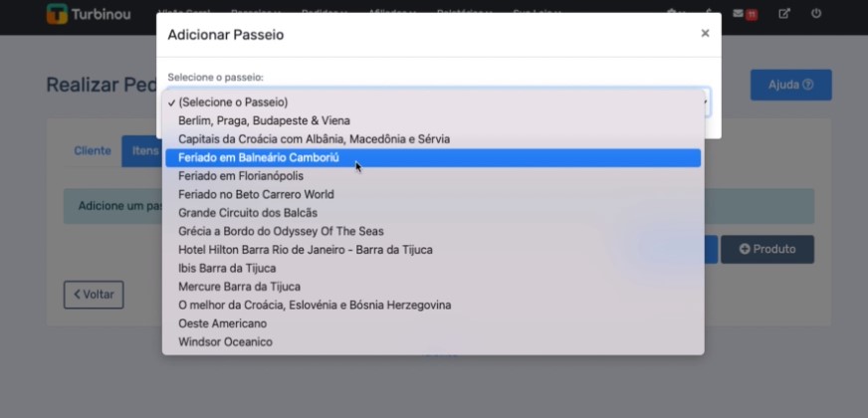This screenshot has width=868, height=418.
Task: Go back with the Voltar button
Action: [94, 295]
